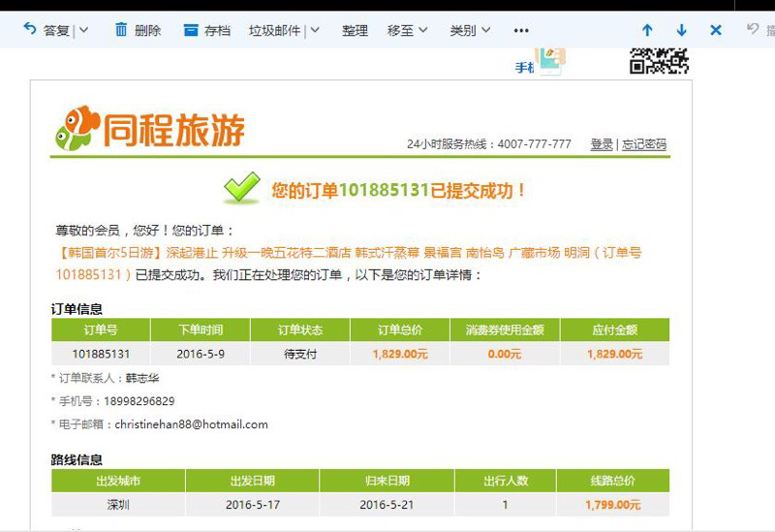Screen dimensions: 775x532
Task: Click order number cell 101885131
Action: coord(101,354)
